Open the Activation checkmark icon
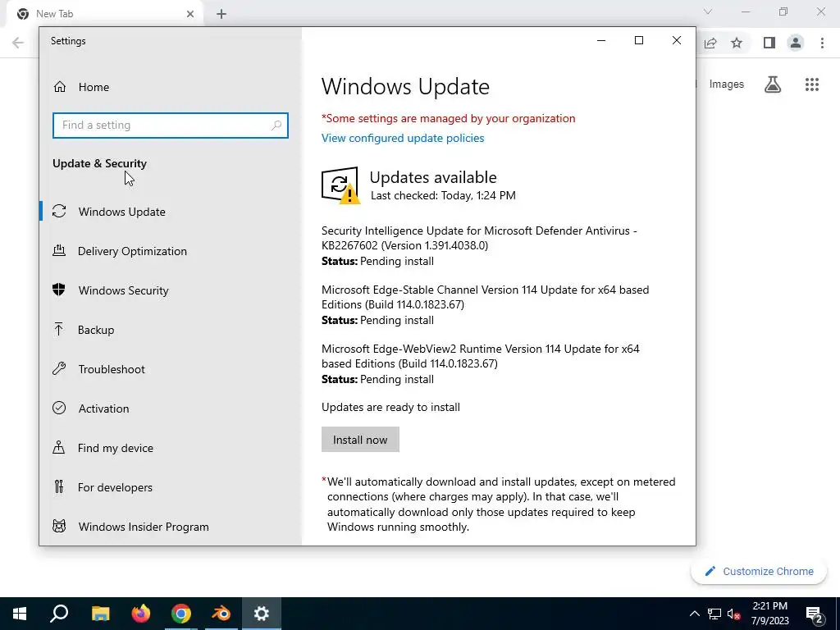Image resolution: width=840 pixels, height=630 pixels. click(x=59, y=409)
